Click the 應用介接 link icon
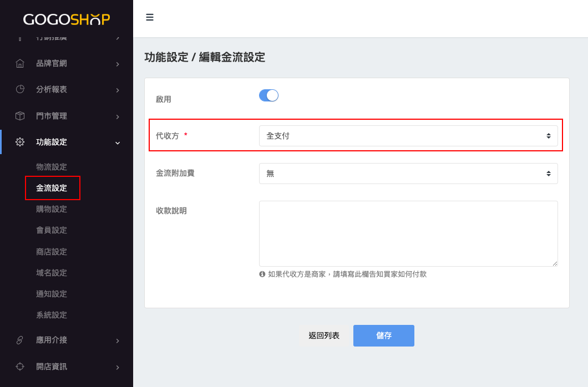588x387 pixels. 20,340
